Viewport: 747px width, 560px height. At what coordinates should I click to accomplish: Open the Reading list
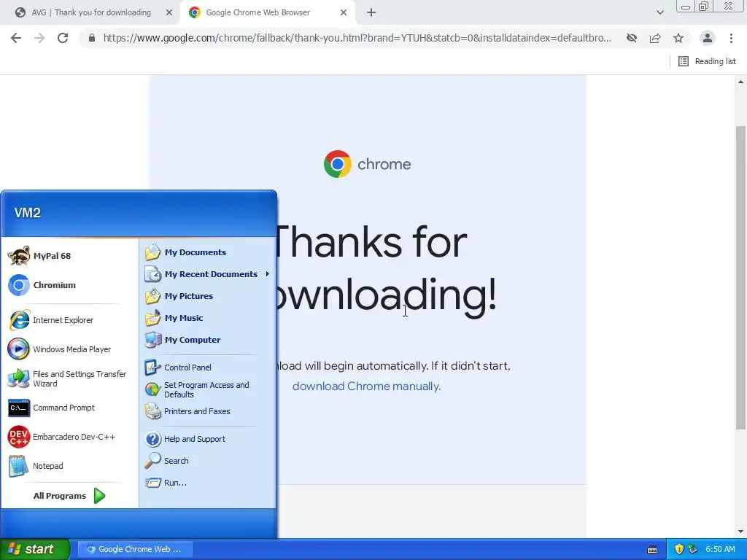pos(707,61)
